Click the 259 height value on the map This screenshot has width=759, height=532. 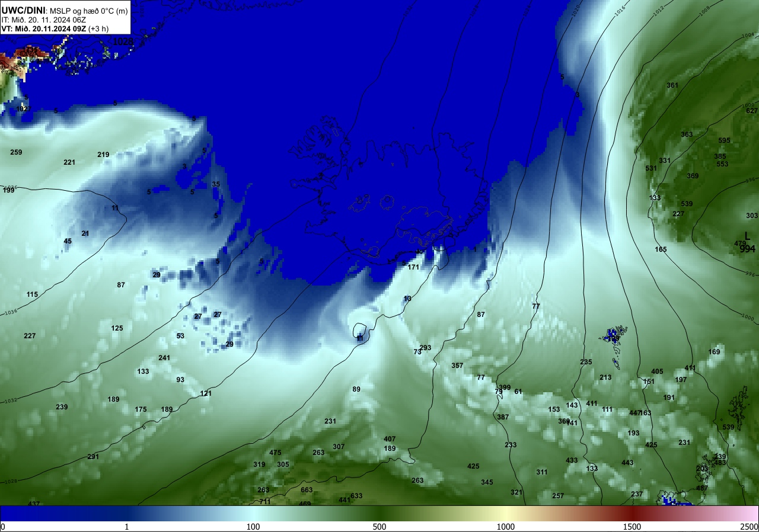(16, 152)
